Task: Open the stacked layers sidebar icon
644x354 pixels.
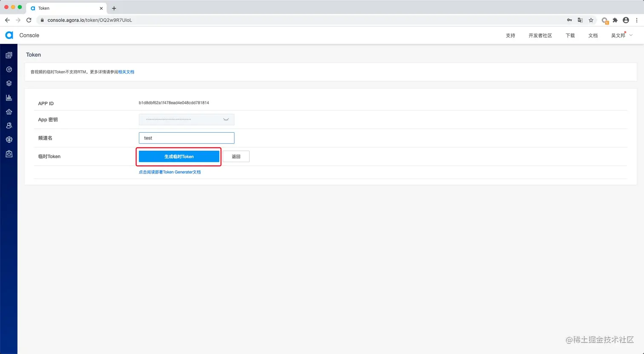Action: tap(9, 83)
